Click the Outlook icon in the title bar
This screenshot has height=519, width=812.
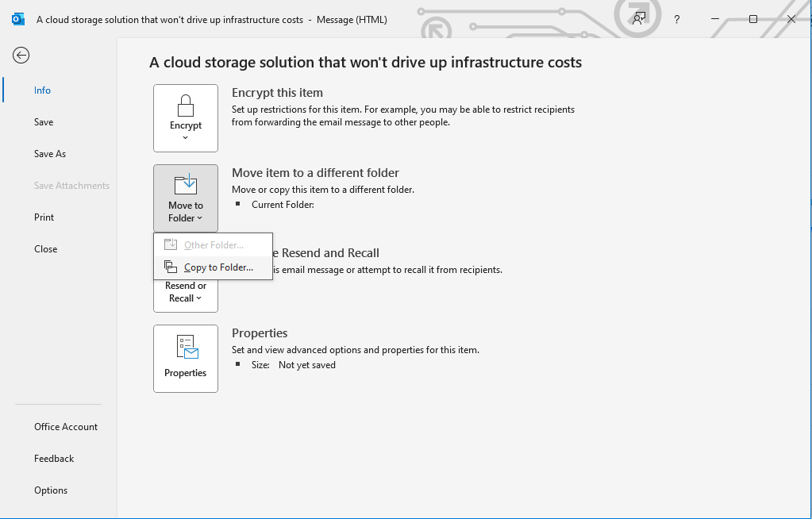pyautogui.click(x=17, y=18)
